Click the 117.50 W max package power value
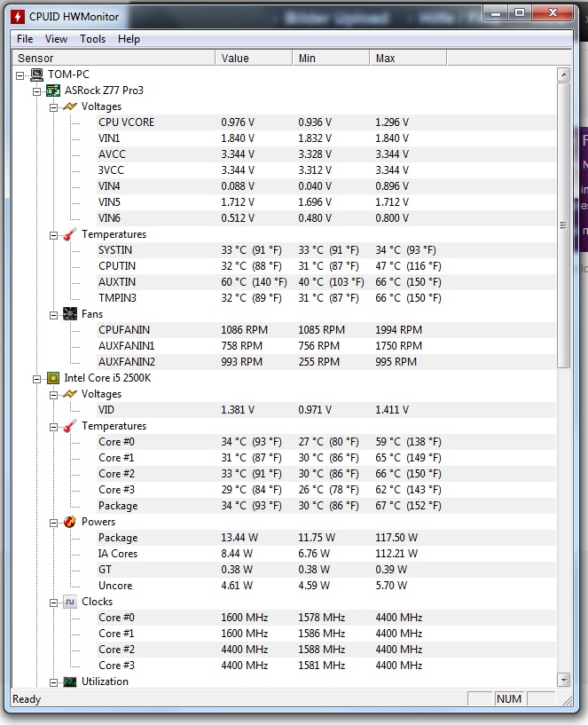The image size is (588, 725). pos(396,538)
